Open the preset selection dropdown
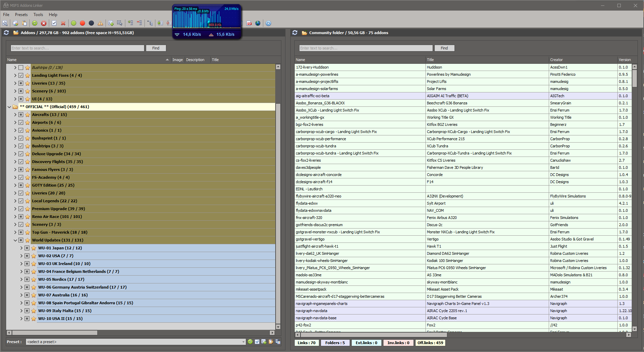The width and height of the screenshot is (644, 352). point(243,342)
